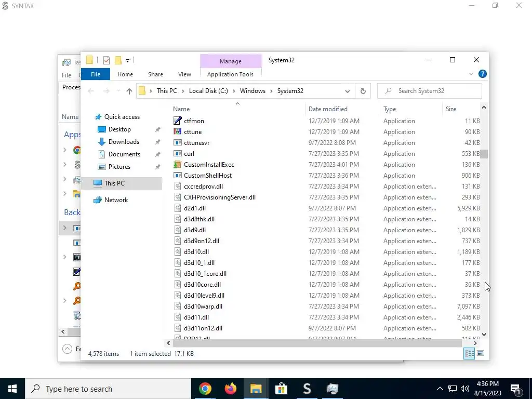
Task: Click the cttune application icon
Action: click(178, 131)
